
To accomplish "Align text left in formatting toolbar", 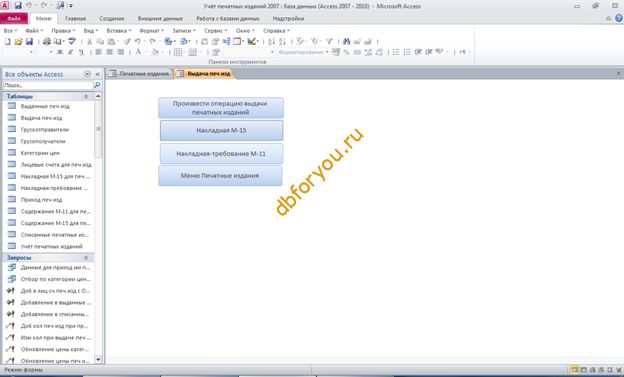I will pos(99,52).
